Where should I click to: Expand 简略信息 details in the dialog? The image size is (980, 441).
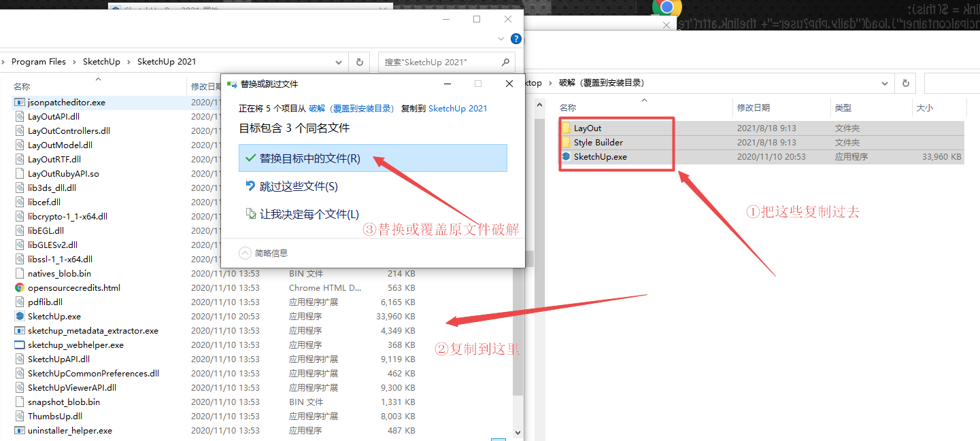(246, 253)
